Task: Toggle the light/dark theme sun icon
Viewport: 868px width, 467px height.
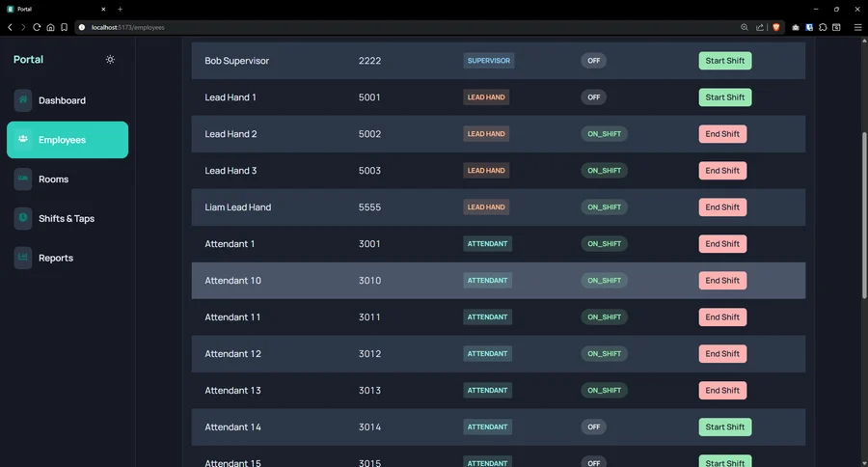Action: (x=110, y=59)
